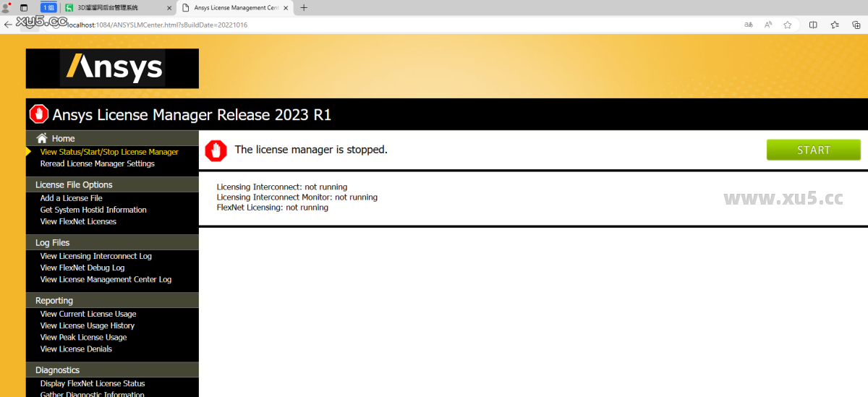Switch to the 3D溜溜网后台管理系统 tab
This screenshot has height=397, width=868.
coord(116,7)
